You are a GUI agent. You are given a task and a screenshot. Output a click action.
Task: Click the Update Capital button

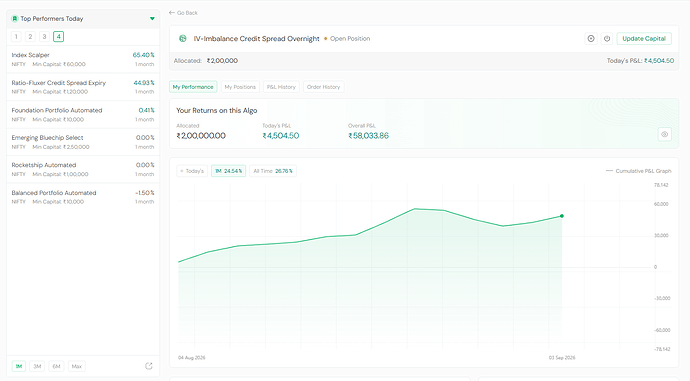pos(644,39)
